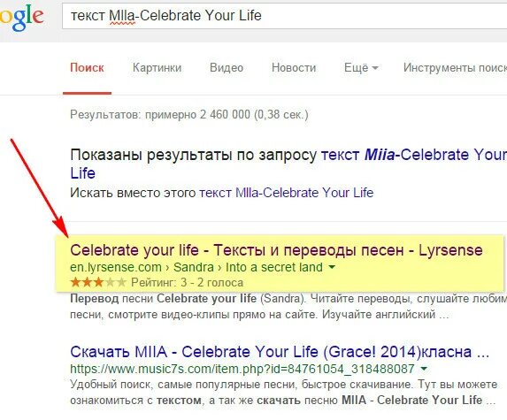Screen dimensions: 507x420
Task: Expand the Ещё dropdown menu
Action: point(361,67)
